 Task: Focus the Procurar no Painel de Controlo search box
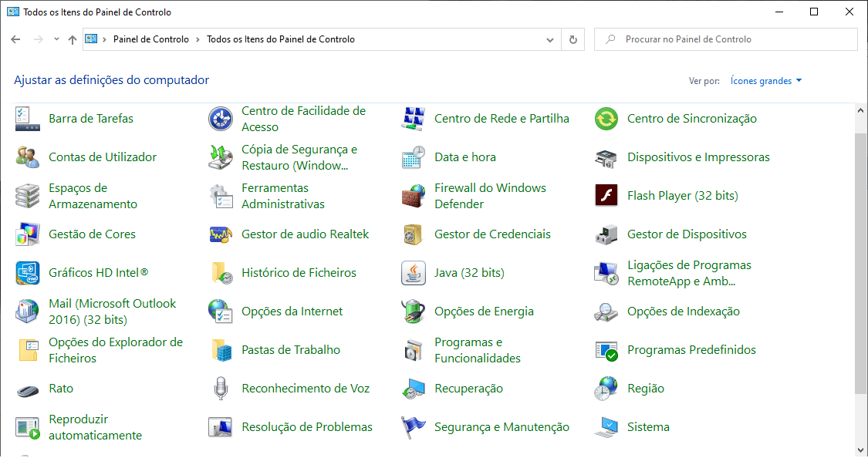coord(726,39)
